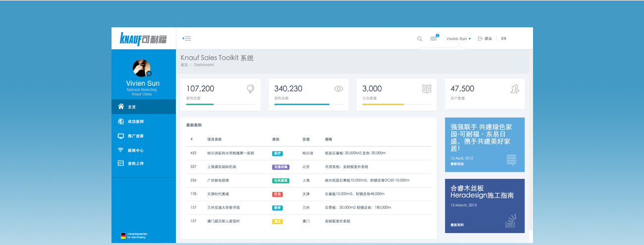The width and height of the screenshot is (644, 245).
Task: Open messages envelope icon with badge
Action: 434,38
